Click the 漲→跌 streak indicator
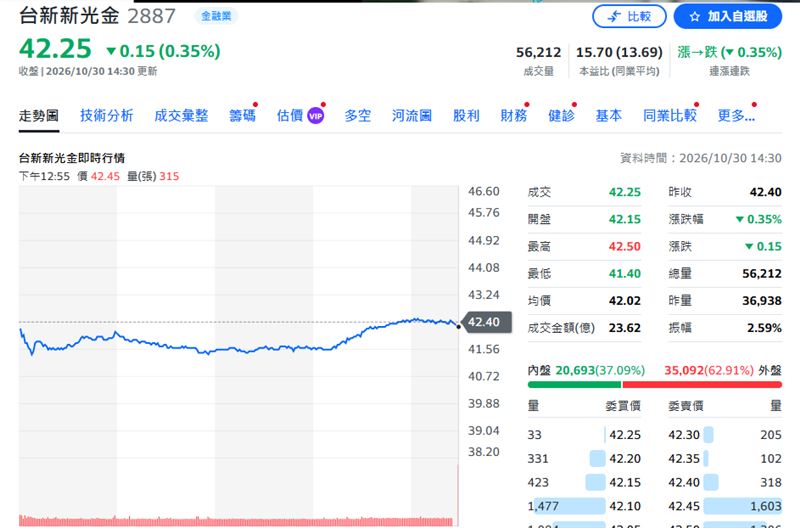Screen dimensions: 800x528 [x=730, y=53]
